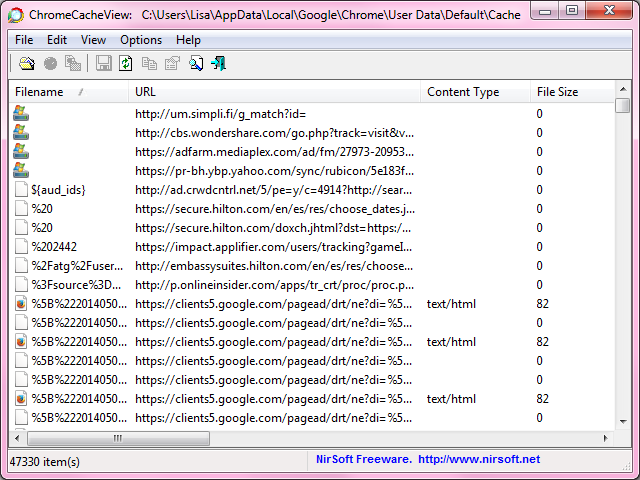Select the impact.applifier.com tracking URL cell
Viewport: 640px width, 480px height.
(x=273, y=247)
